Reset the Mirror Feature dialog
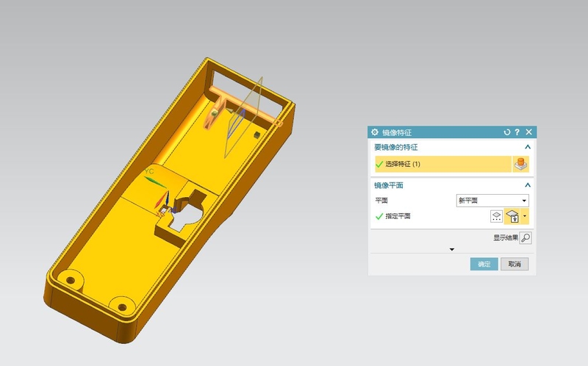 [507, 132]
